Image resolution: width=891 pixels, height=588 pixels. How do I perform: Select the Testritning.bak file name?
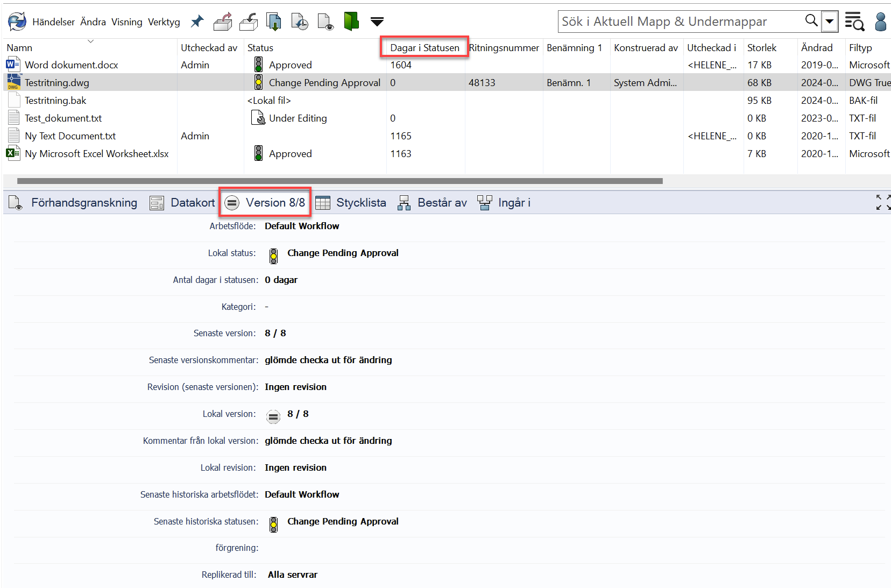55,101
